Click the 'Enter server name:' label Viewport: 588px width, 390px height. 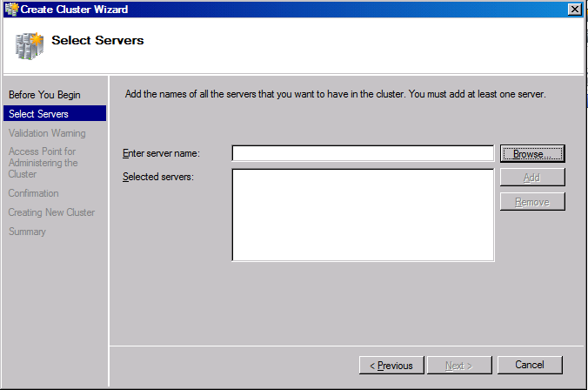pos(161,153)
